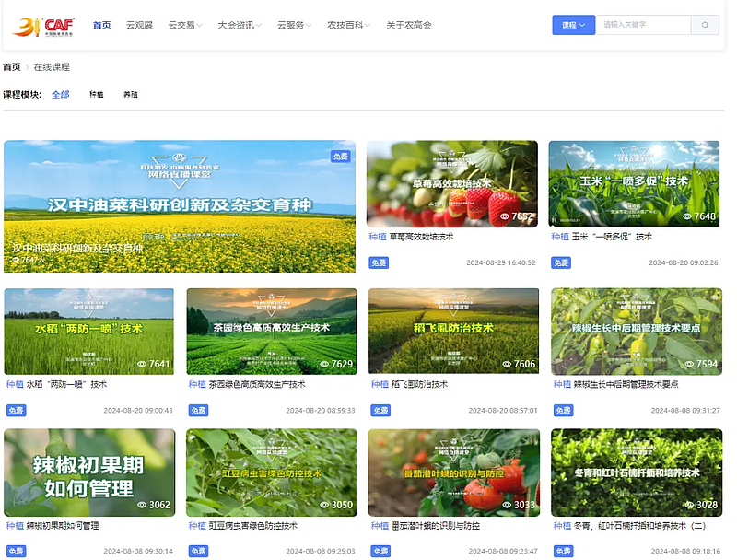Click the 免费 tag under 茶园绿色高质高效生产技术
This screenshot has height=560, width=737.
tap(198, 410)
